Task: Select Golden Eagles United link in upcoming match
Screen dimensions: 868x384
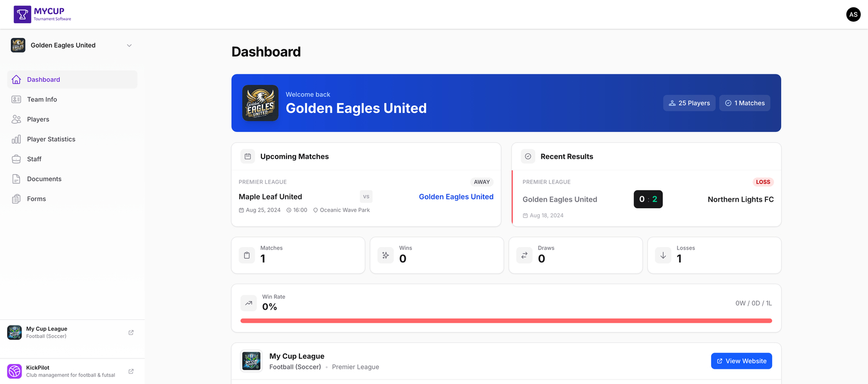Action: [x=456, y=197]
